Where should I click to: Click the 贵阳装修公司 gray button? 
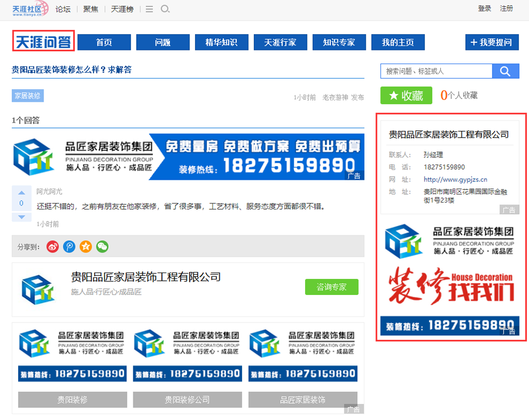click(188, 400)
